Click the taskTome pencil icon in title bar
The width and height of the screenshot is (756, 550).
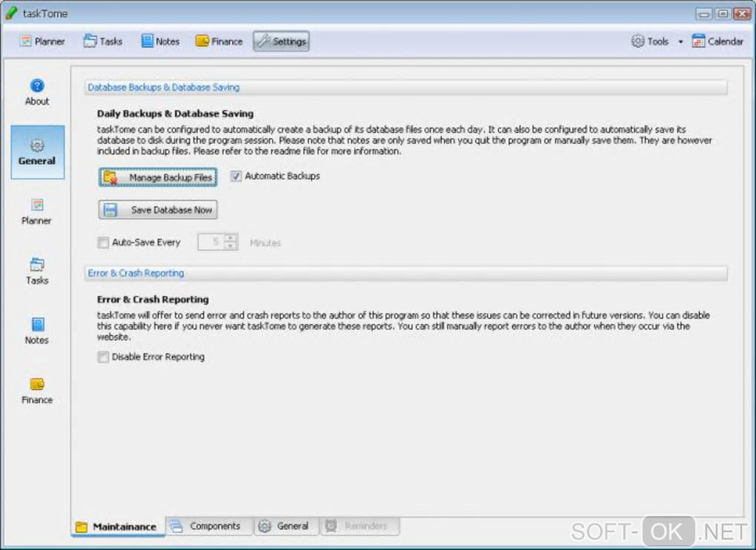coord(10,13)
